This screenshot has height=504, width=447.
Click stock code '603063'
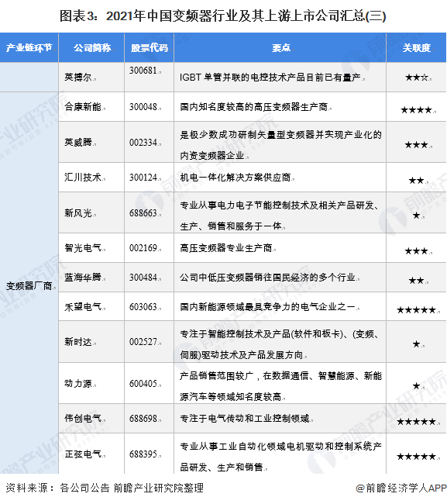(143, 307)
